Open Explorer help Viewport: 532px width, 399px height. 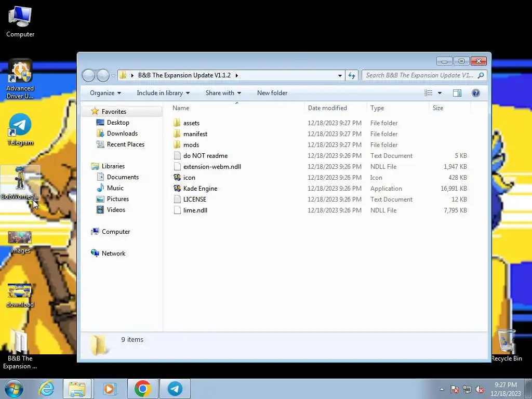click(x=476, y=93)
